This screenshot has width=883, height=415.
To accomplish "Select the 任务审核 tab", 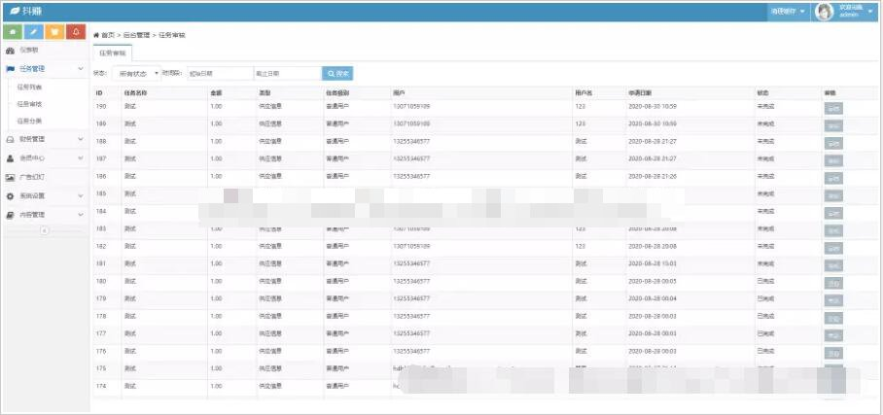I will tap(113, 52).
